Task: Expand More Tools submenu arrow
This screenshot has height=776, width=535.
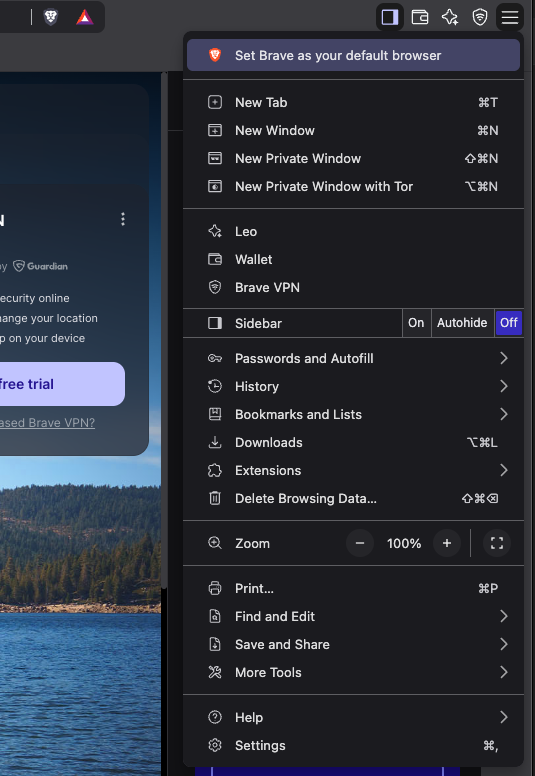Action: pyautogui.click(x=504, y=672)
